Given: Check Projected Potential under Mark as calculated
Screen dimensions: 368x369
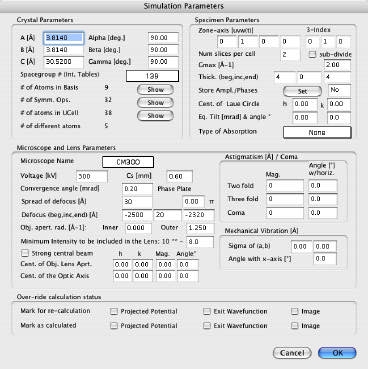Looking at the screenshot, I should [114, 326].
